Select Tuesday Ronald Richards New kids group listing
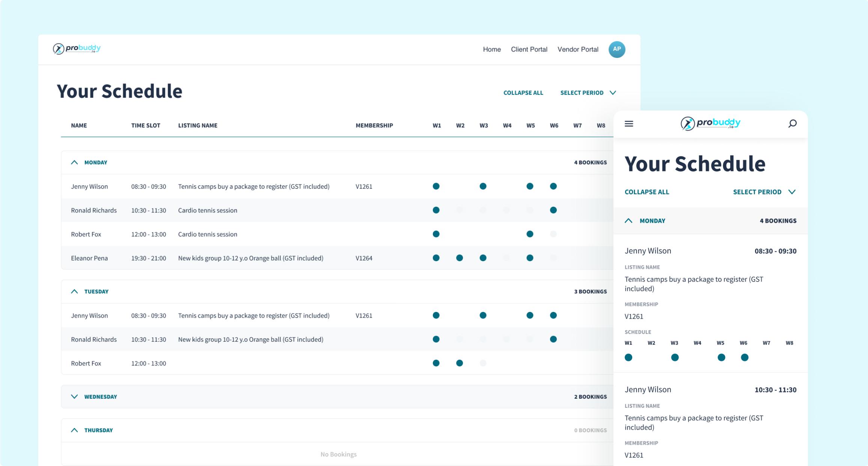 (250, 339)
